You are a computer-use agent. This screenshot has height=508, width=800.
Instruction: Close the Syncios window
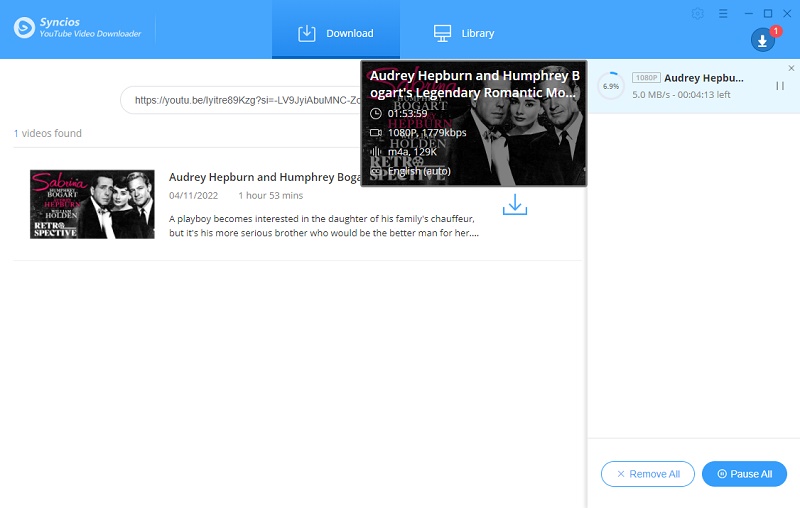click(787, 13)
